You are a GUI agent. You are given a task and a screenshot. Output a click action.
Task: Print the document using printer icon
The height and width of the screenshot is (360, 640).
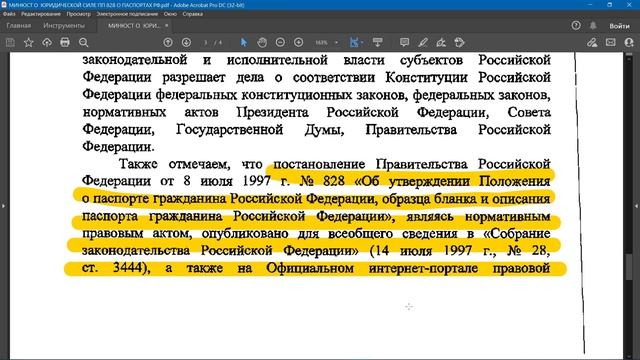pyautogui.click(x=65, y=42)
